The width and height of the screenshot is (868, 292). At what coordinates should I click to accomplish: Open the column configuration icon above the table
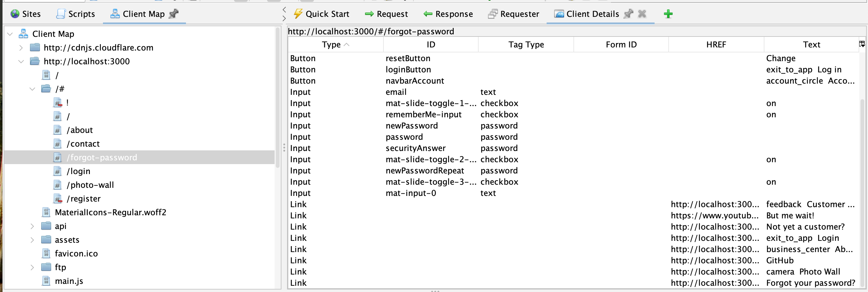(x=862, y=44)
